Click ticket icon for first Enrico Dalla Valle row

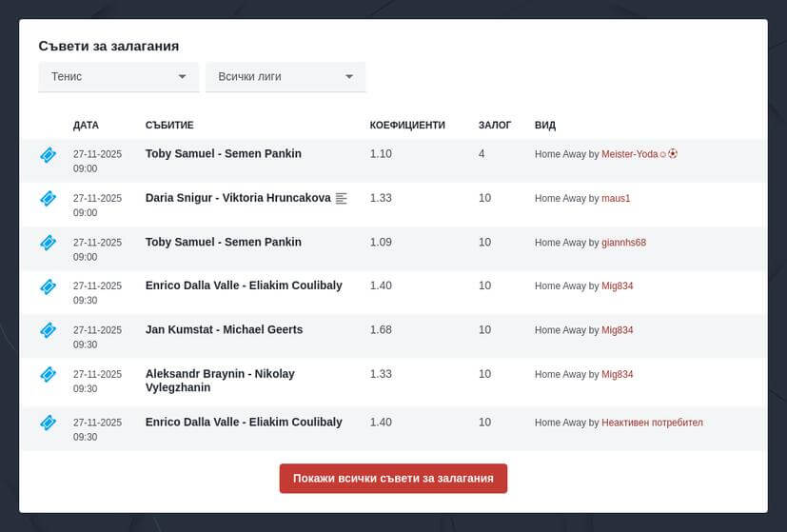(48, 286)
